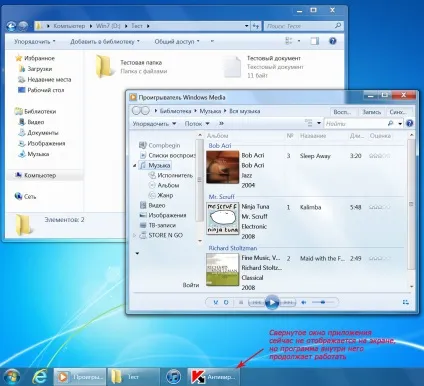Open Изображения in Media Player library tree
Image resolution: width=424 pixels, height=386 pixels.
[x=163, y=215]
